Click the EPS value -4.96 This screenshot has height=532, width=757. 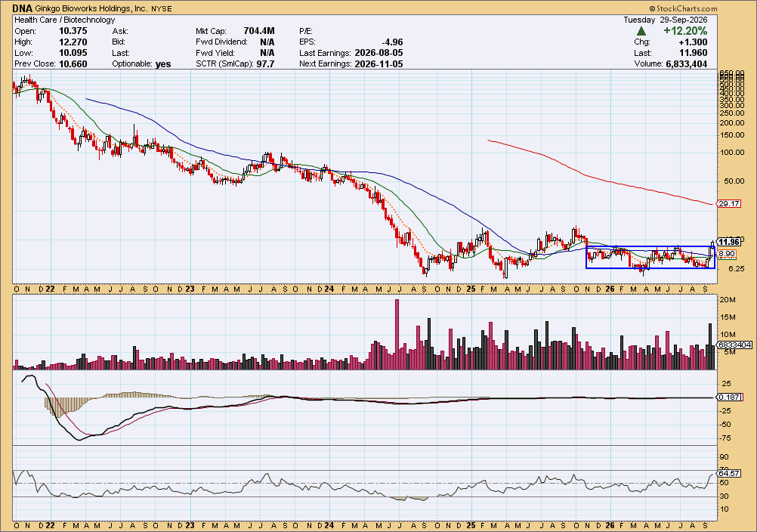(x=391, y=42)
